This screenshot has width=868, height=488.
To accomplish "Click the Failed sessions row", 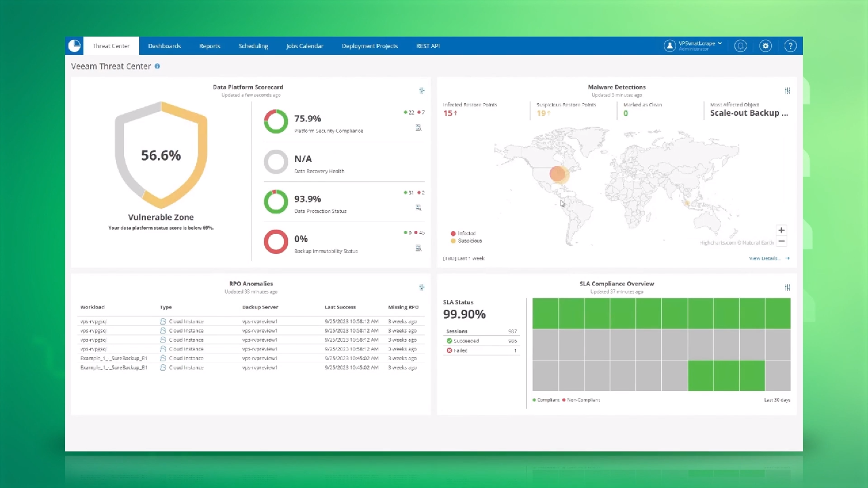I will click(481, 350).
